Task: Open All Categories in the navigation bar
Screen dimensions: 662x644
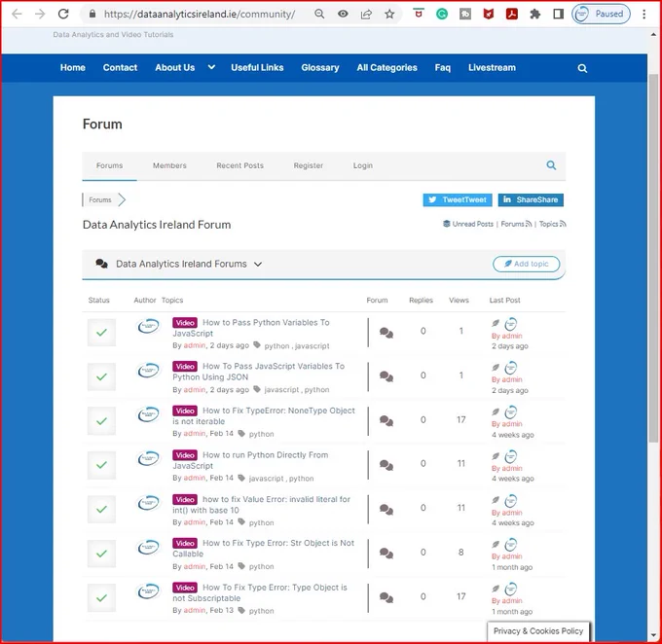Action: pos(386,67)
